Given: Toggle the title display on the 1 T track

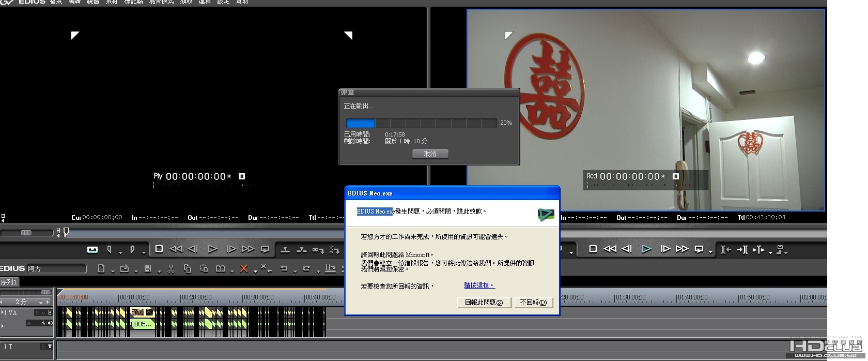Looking at the screenshot, I should [50, 347].
